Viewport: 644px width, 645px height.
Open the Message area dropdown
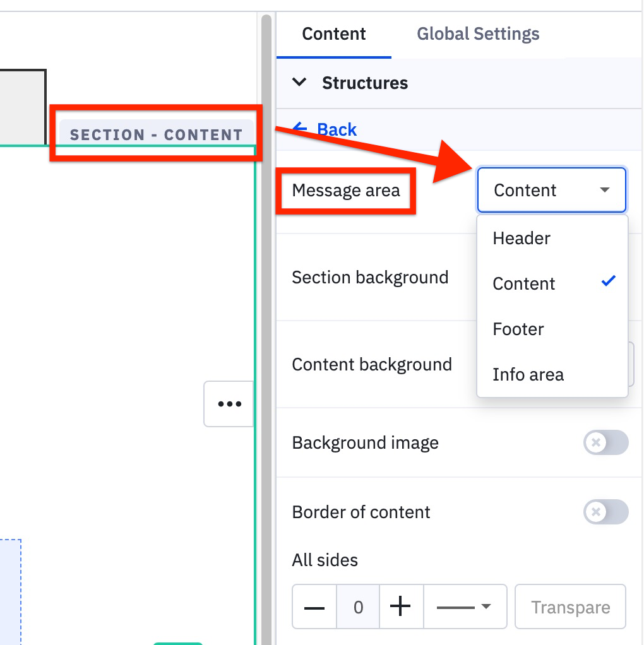tap(551, 190)
